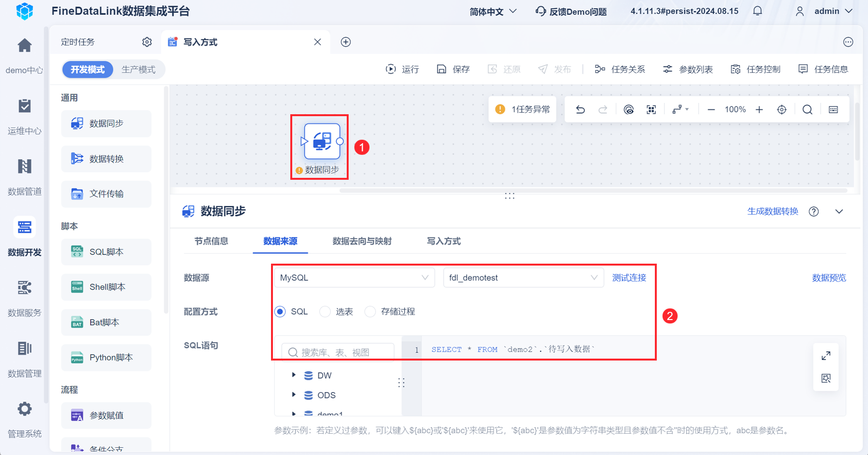Open the demo中心 home icon
Image resolution: width=868 pixels, height=455 pixels.
tap(25, 46)
